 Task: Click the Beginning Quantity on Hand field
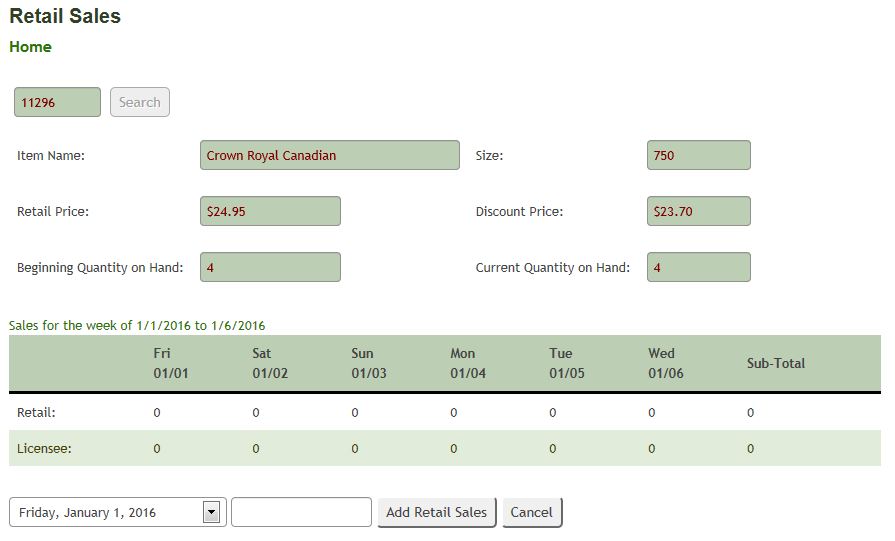pos(271,267)
